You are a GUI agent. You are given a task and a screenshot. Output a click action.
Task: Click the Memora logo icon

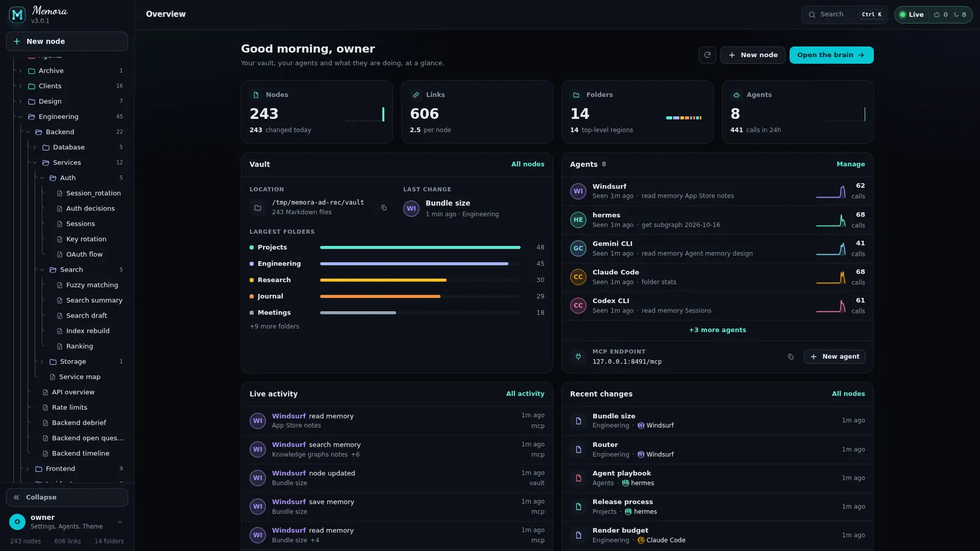(17, 15)
